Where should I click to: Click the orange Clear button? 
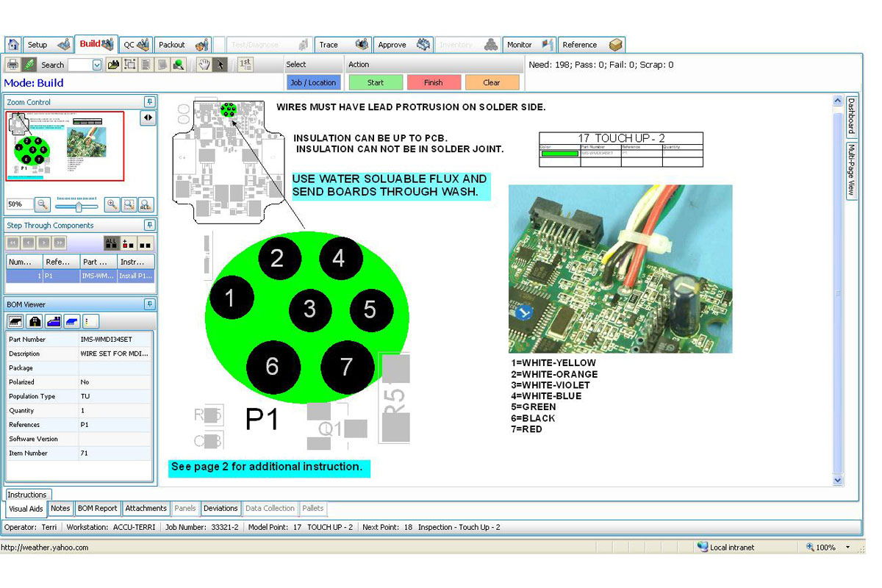[x=492, y=82]
